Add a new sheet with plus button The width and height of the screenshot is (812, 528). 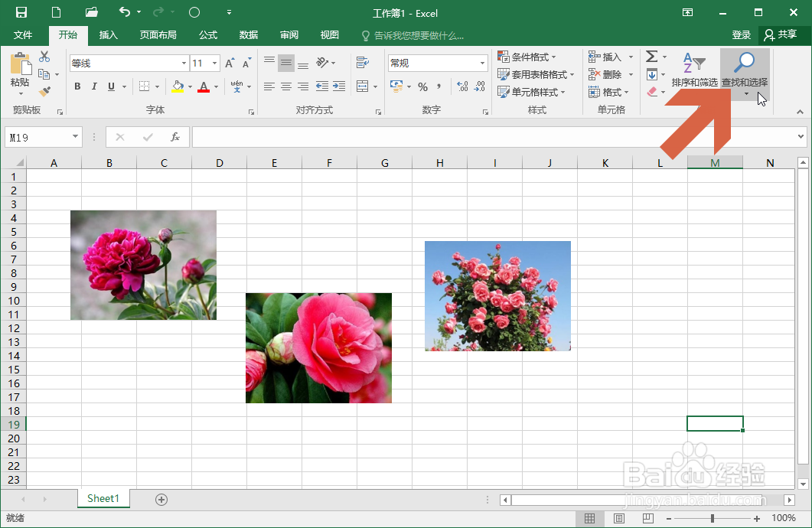click(x=161, y=500)
